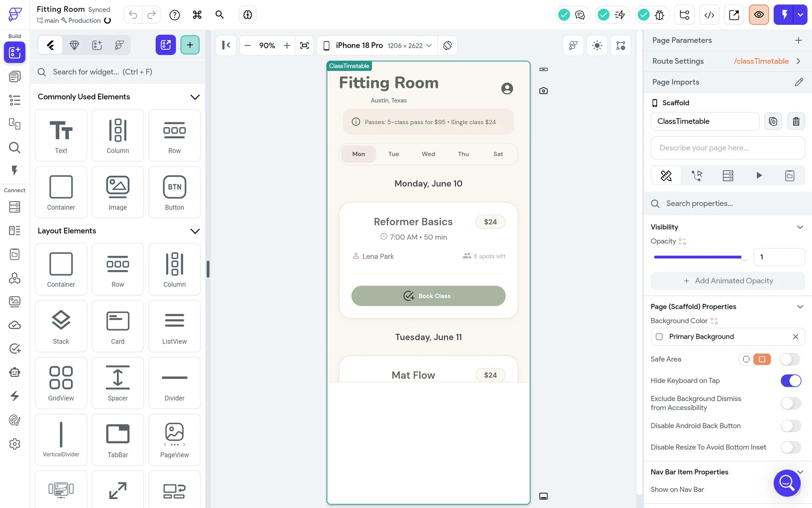The image size is (812, 508).
Task: Open the comments chat icon
Action: pyautogui.click(x=580, y=15)
